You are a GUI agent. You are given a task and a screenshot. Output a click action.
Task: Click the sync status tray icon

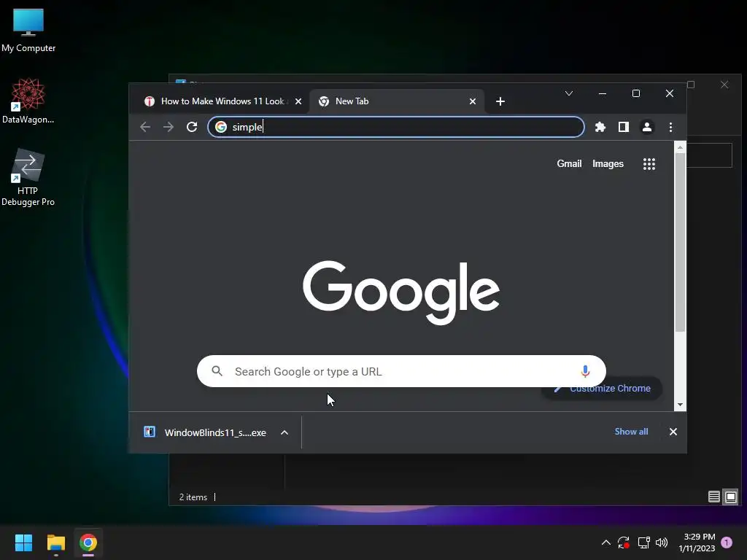coord(624,542)
